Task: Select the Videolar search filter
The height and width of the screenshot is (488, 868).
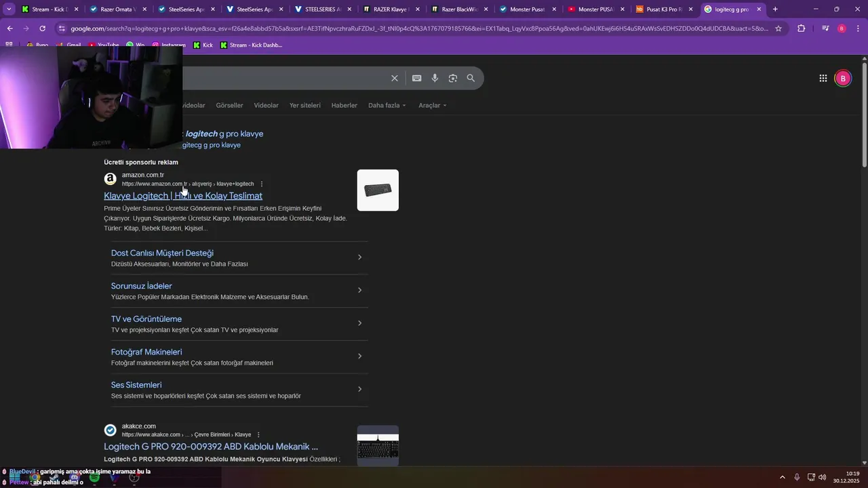Action: point(266,105)
